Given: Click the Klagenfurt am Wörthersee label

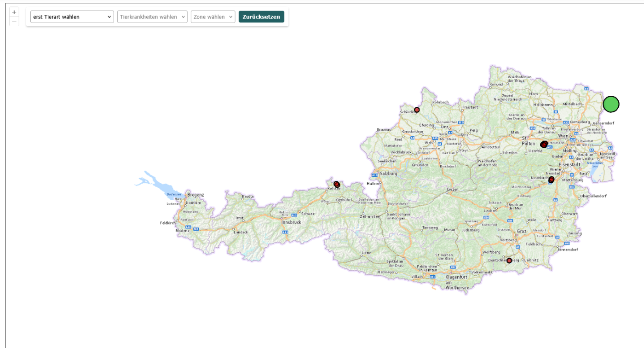Looking at the screenshot, I should 456,282.
